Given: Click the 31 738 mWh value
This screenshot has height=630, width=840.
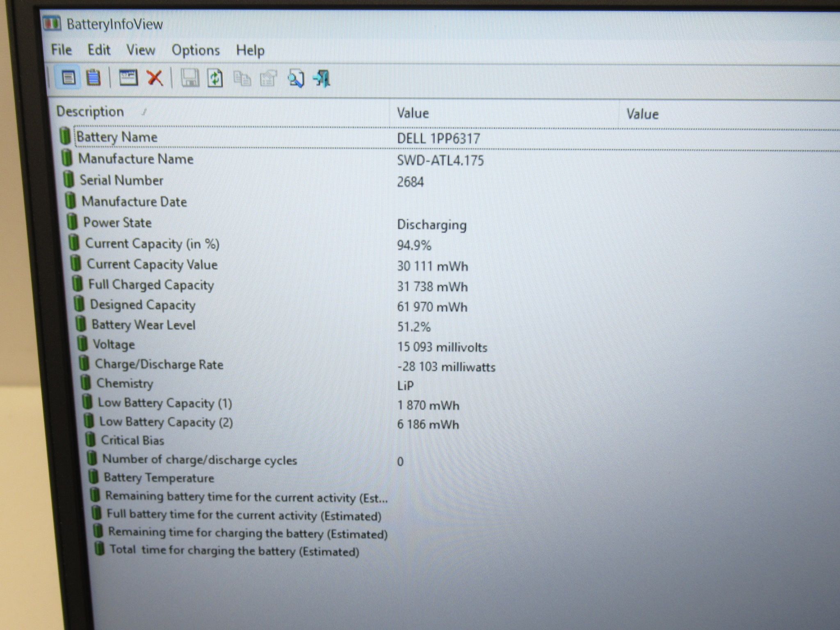Looking at the screenshot, I should (x=433, y=286).
